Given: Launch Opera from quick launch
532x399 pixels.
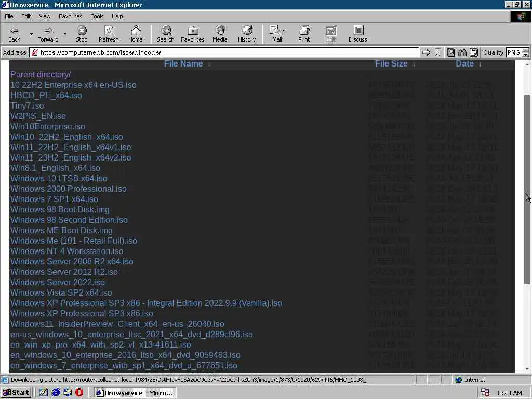Looking at the screenshot, I should click(x=79, y=393).
